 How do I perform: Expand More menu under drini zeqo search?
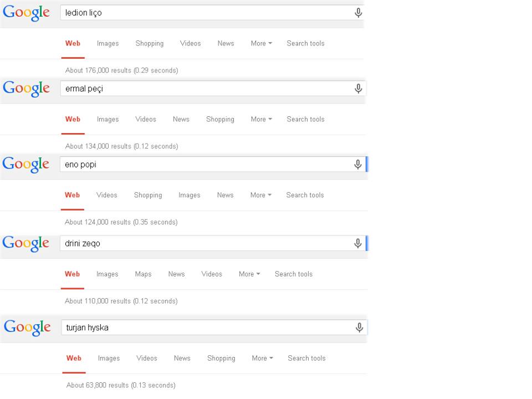[x=249, y=274]
